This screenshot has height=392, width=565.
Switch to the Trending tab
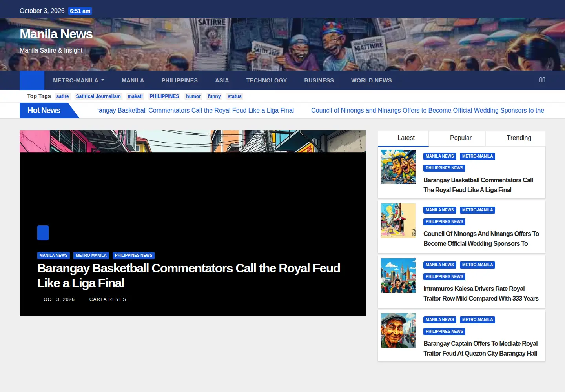516,138
